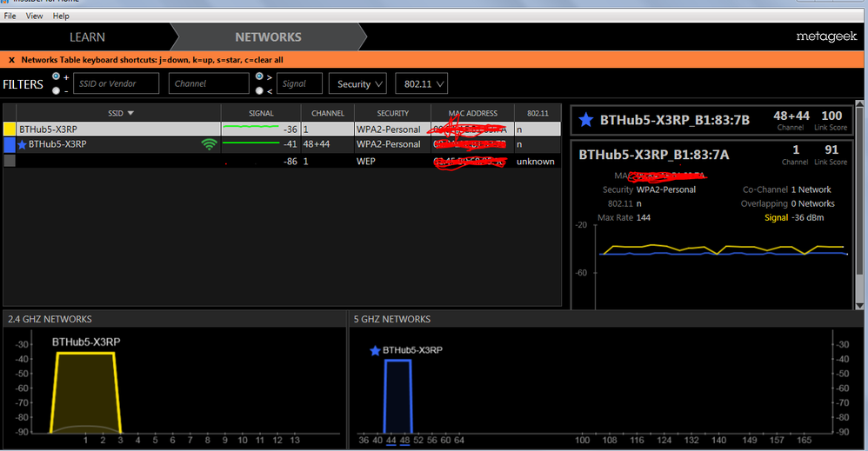Click the green Wi-Fi connected icon

[210, 144]
